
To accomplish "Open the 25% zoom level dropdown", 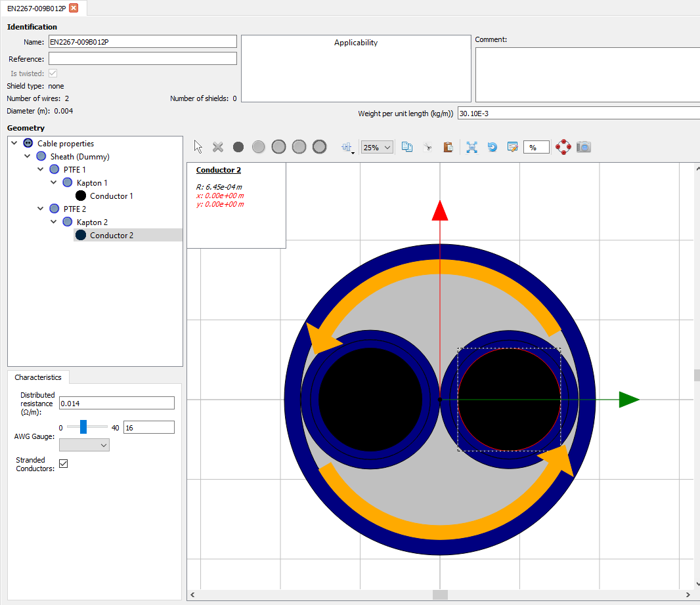I will click(x=377, y=148).
